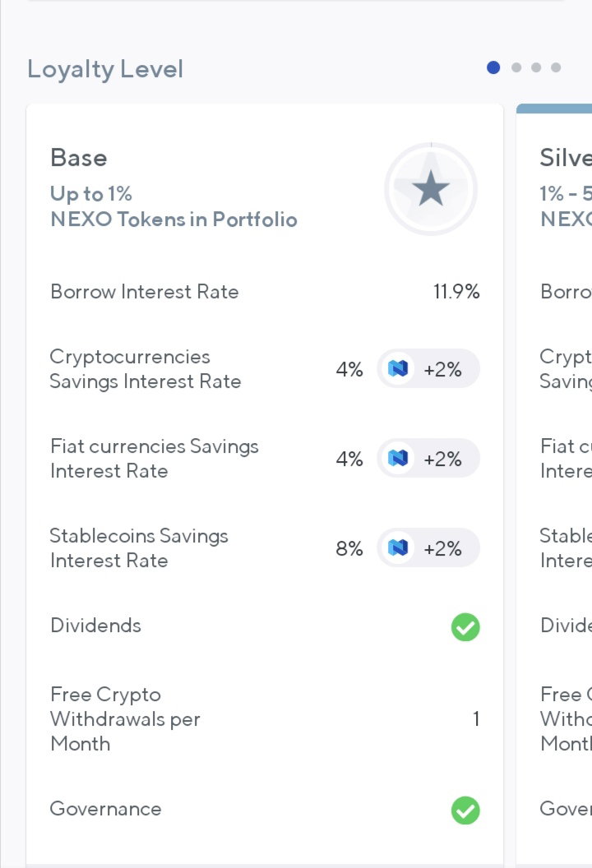Click Up to 1% NEXO Tokens in Portfolio
The width and height of the screenshot is (592, 868).
point(173,206)
